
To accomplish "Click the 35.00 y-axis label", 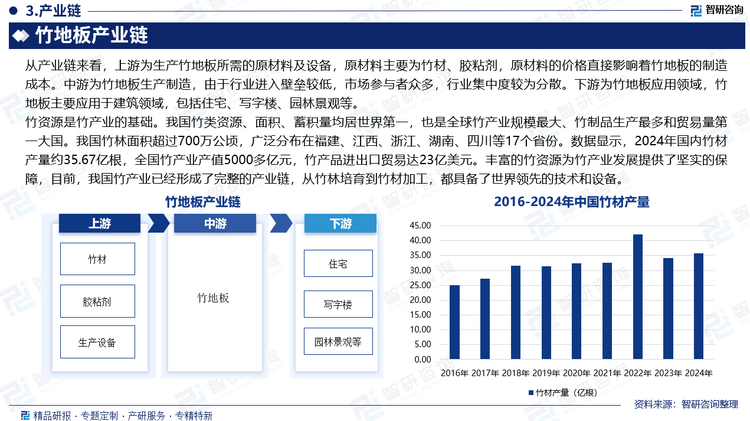I will pos(420,255).
